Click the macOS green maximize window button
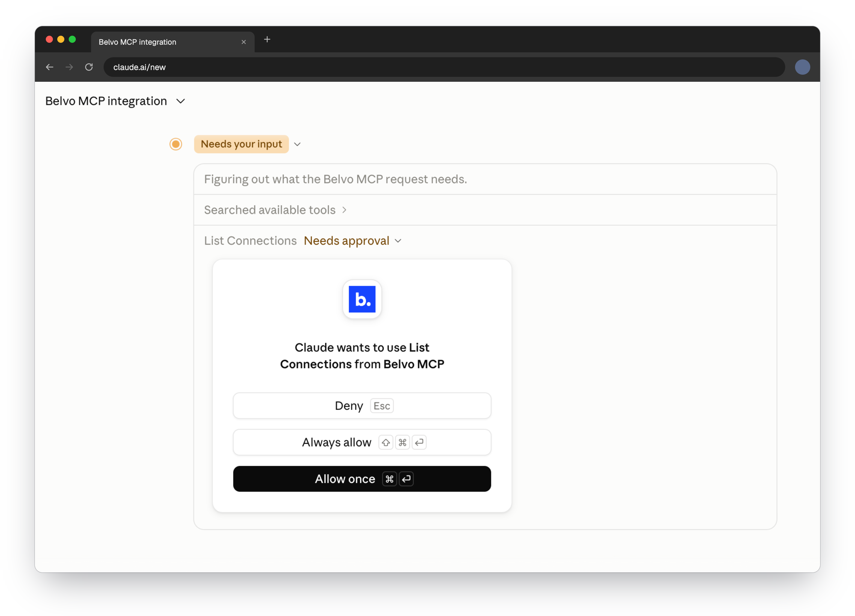Screen dimensions: 855x616 click(72, 39)
